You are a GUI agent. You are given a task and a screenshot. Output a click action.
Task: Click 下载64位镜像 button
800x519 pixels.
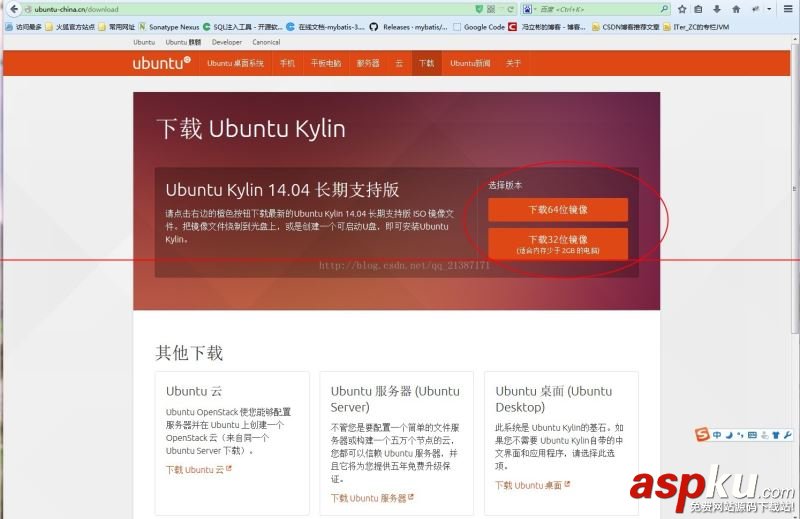pyautogui.click(x=558, y=210)
